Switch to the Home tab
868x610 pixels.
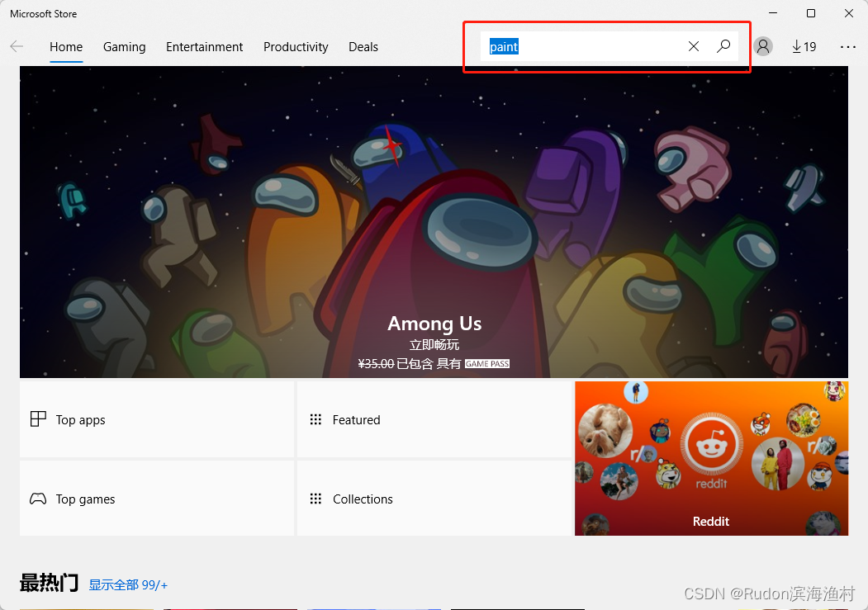[66, 47]
